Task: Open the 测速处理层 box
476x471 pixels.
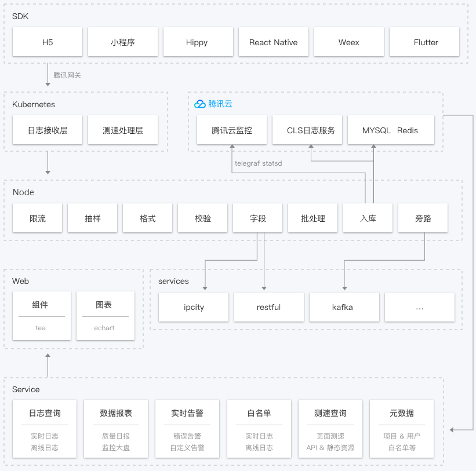Action: (x=123, y=130)
